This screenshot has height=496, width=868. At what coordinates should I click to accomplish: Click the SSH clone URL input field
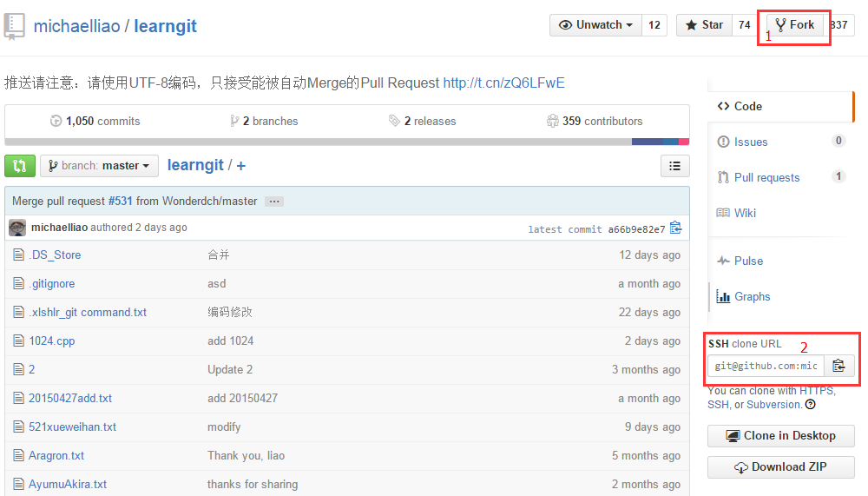[766, 366]
